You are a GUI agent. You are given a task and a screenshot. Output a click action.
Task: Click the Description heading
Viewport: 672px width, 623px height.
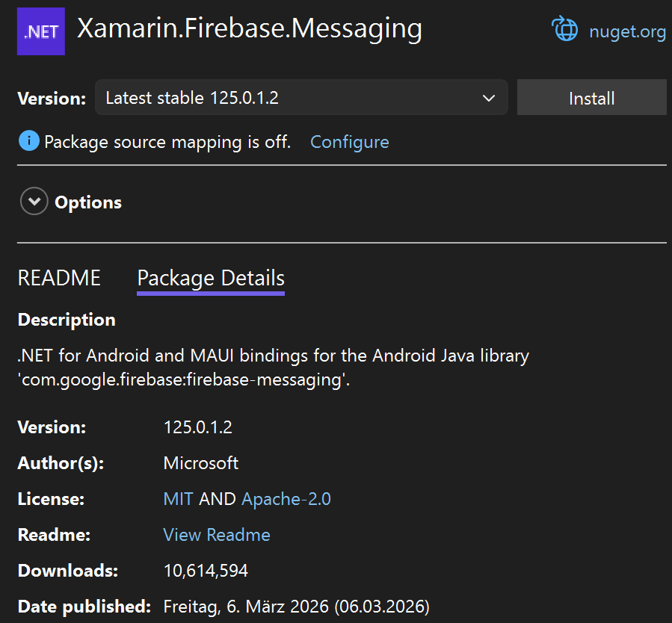coord(67,320)
